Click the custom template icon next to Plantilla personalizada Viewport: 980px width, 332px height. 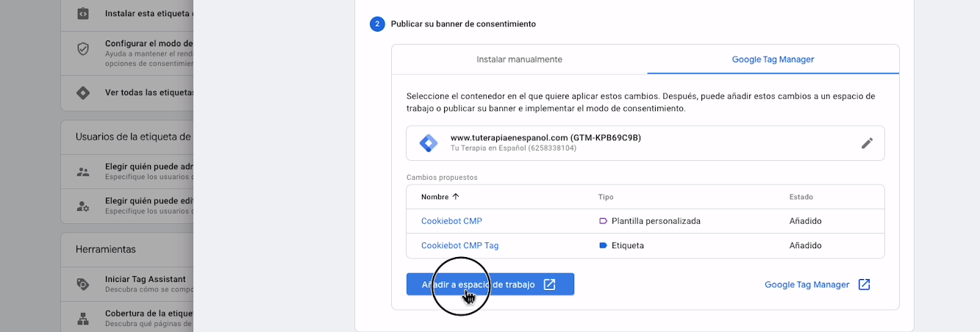click(x=603, y=220)
